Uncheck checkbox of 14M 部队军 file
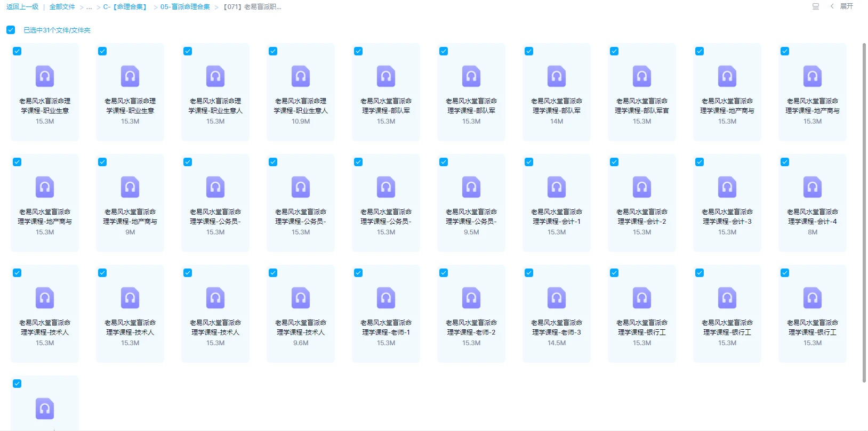Screen dimensions: 868x431 pyautogui.click(x=529, y=51)
